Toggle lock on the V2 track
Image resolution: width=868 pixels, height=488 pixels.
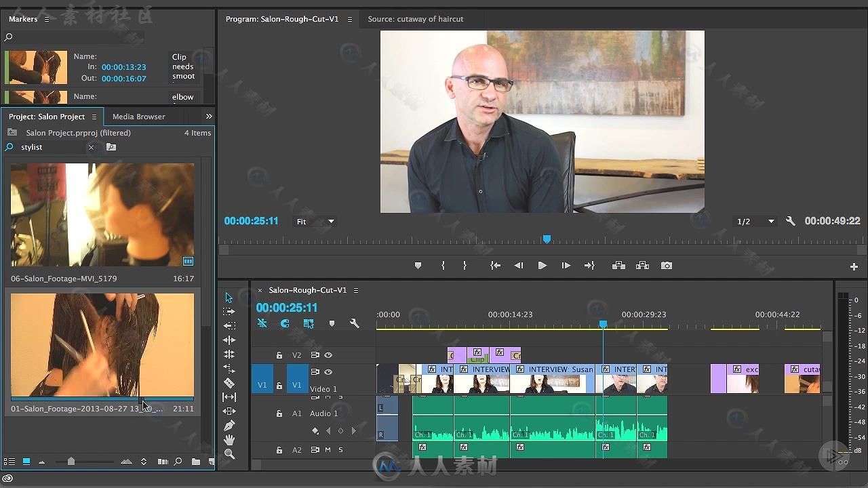coord(279,355)
